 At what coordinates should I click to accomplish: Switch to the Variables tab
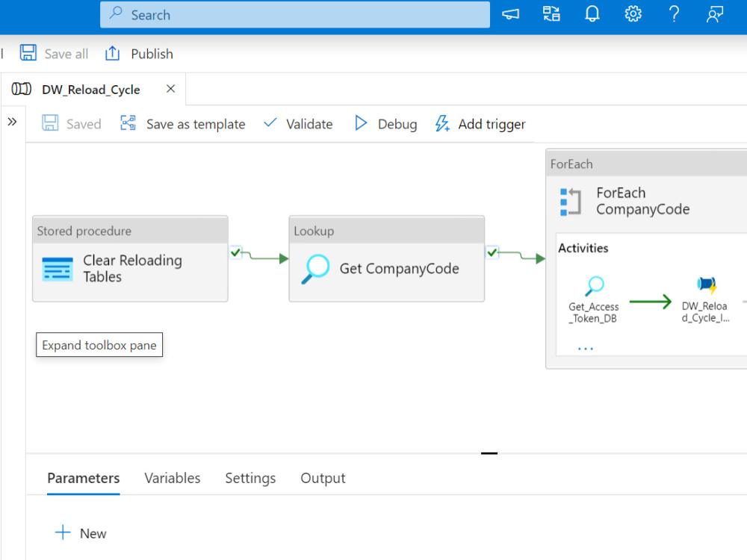pyautogui.click(x=173, y=478)
